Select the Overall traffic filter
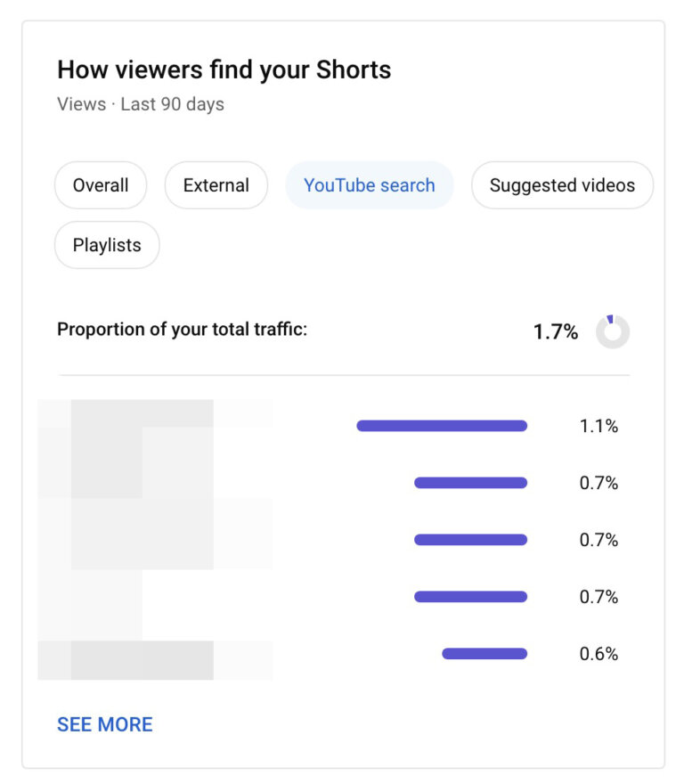The width and height of the screenshot is (684, 784). pos(101,185)
